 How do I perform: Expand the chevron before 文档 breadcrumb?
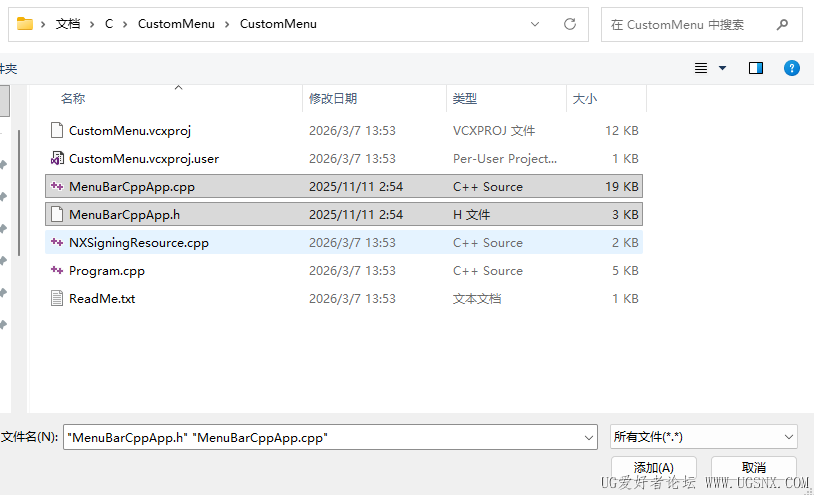tap(43, 24)
